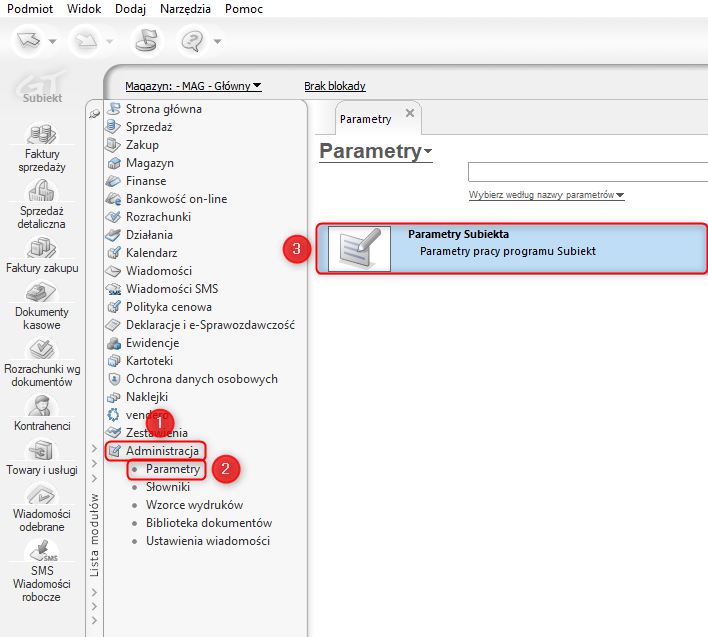This screenshot has width=708, height=637.
Task: Open the Podmiot menu
Action: [x=30, y=9]
